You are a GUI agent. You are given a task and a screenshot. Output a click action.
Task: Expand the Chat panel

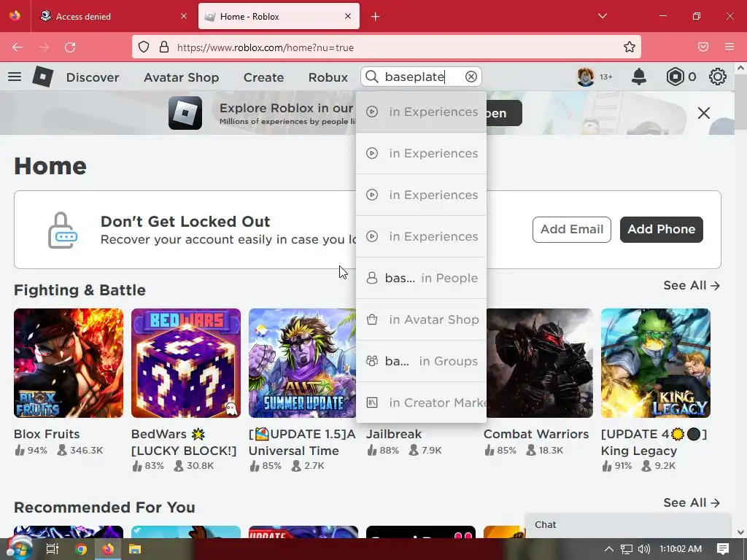627,525
